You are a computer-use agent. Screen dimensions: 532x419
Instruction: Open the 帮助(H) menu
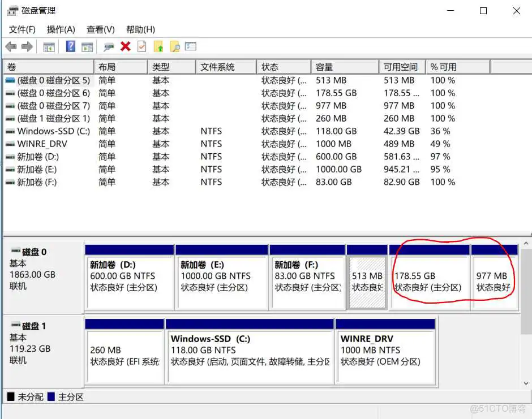[139, 29]
